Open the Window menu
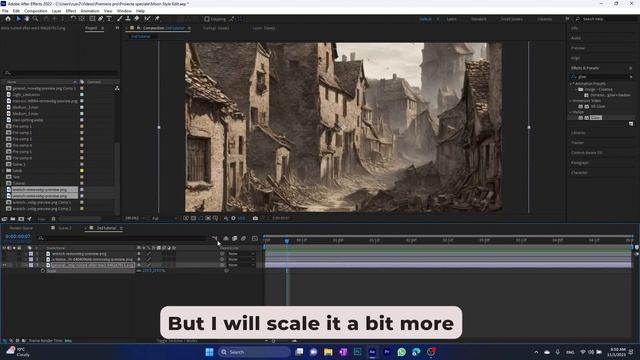The height and width of the screenshot is (360, 640). (124, 11)
